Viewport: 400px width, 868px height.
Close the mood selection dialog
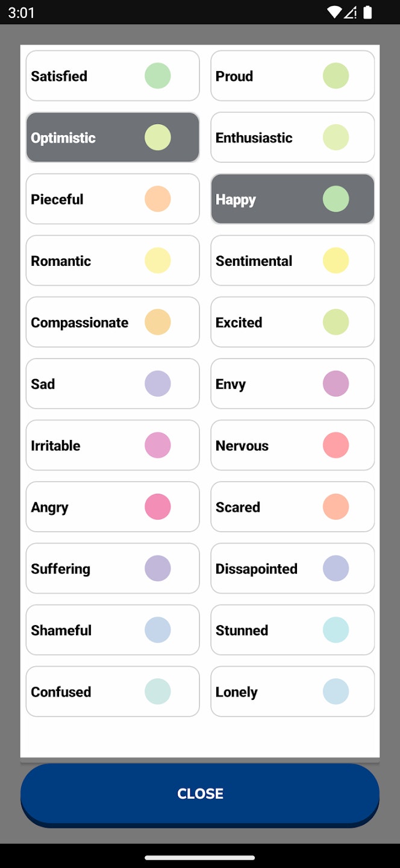(200, 794)
